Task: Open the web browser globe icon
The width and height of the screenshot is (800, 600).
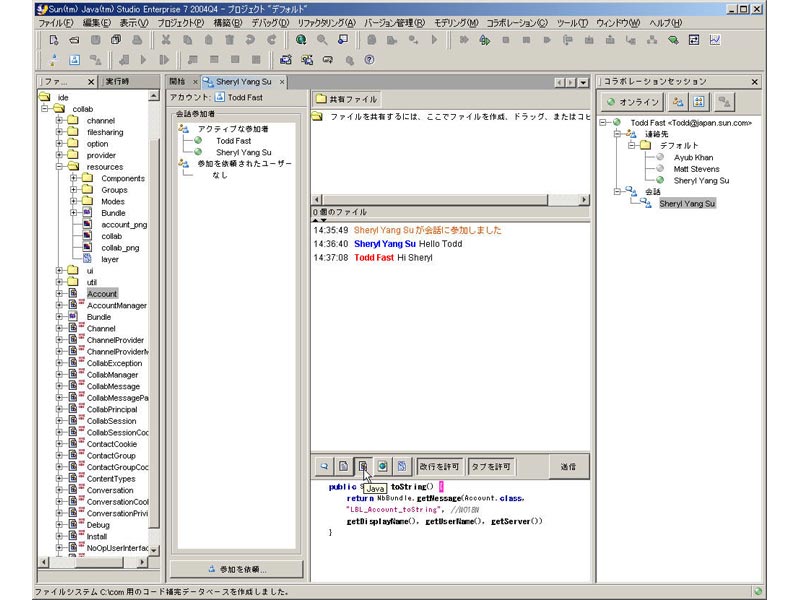Action: coord(301,40)
